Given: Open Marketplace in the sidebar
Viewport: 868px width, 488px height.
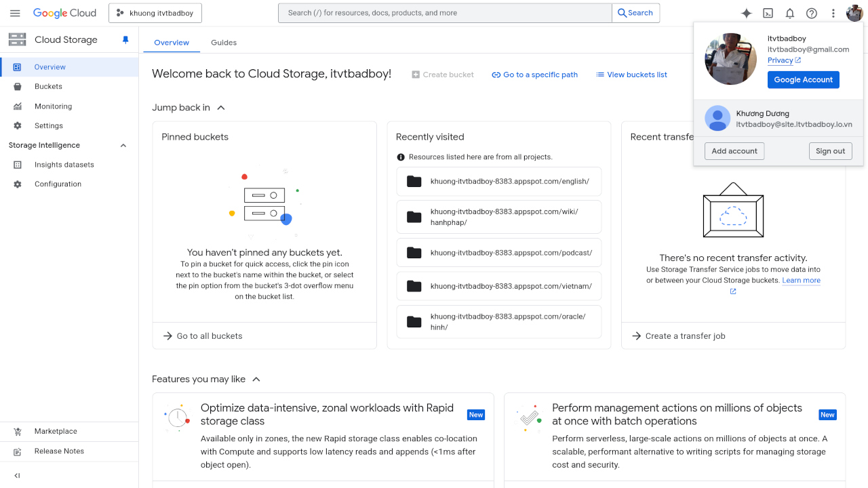Looking at the screenshot, I should tap(69, 432).
